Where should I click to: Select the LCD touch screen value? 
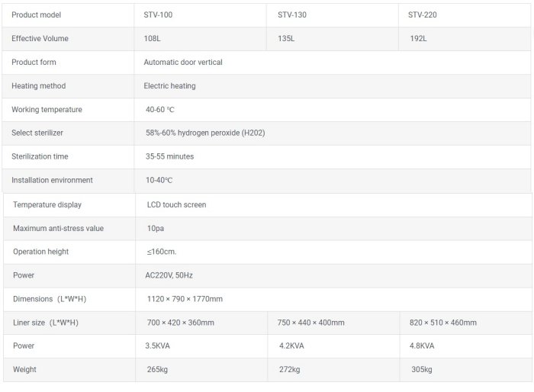[x=176, y=204]
